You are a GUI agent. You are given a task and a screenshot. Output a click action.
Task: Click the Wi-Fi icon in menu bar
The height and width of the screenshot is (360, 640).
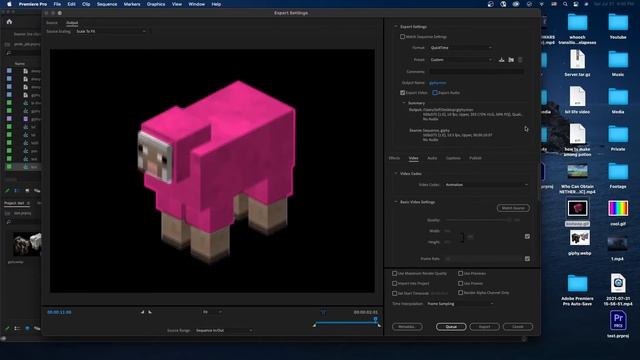point(542,4)
